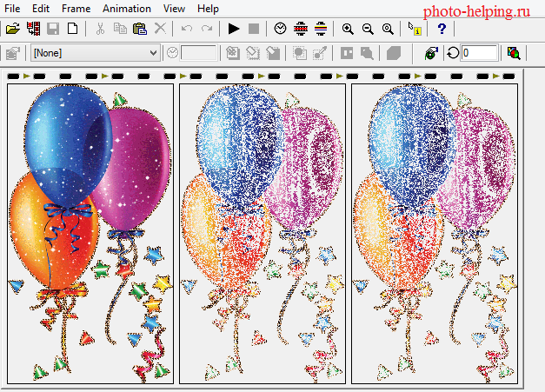
Task: Click the disabled solid gray shape icon
Action: tap(394, 53)
